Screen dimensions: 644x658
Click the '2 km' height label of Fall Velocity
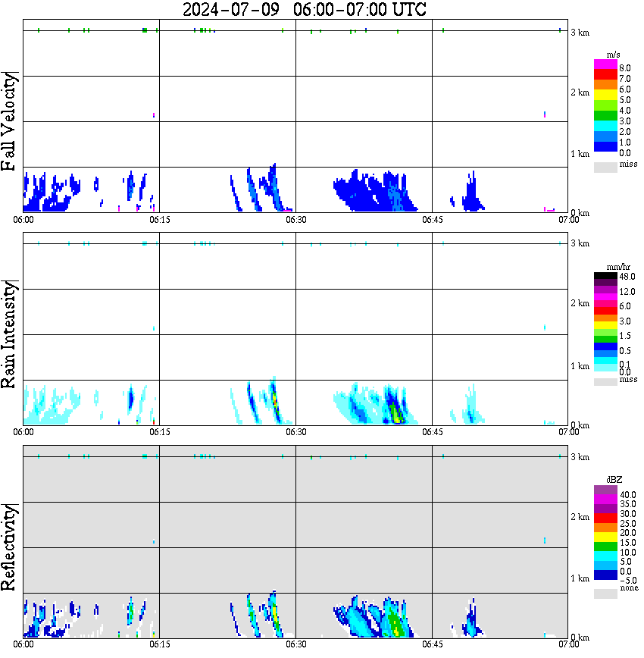click(x=580, y=92)
